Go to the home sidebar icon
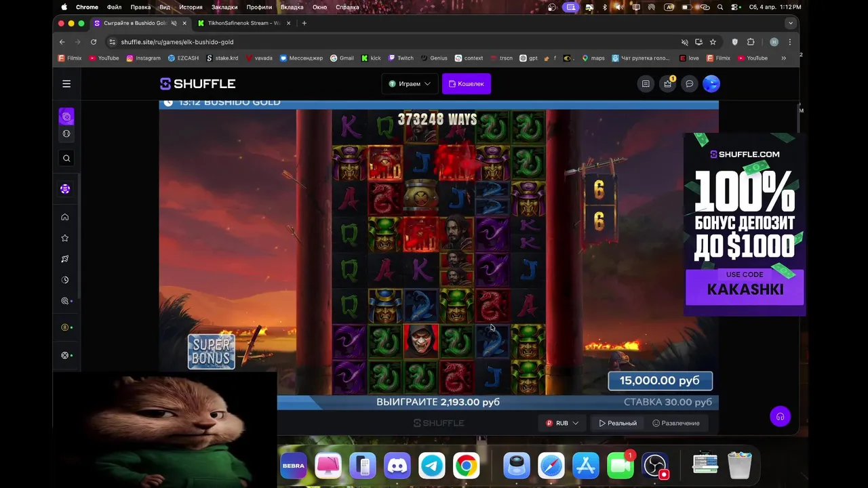This screenshot has width=868, height=488. pos(65,217)
